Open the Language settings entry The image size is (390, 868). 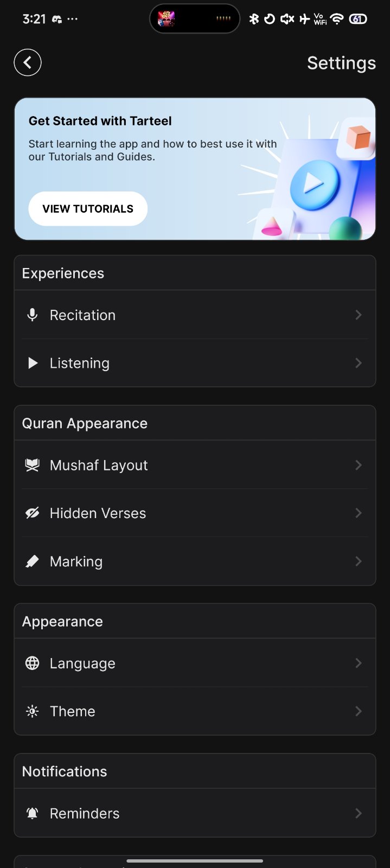[x=82, y=663]
